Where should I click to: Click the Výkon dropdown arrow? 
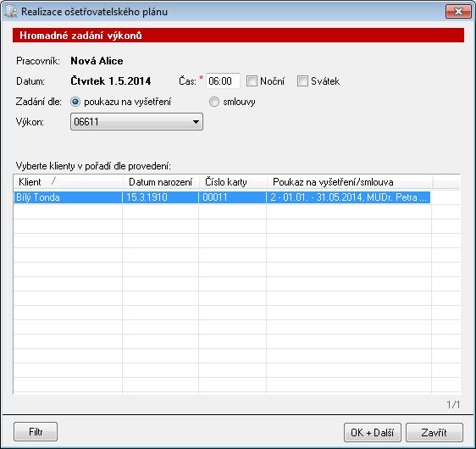(x=196, y=122)
